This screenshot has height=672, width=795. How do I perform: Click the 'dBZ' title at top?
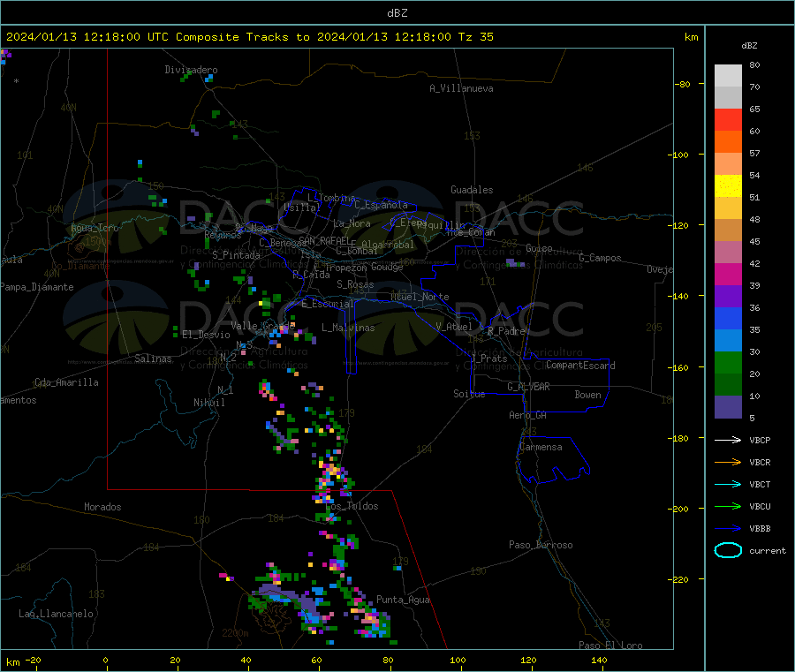(x=397, y=13)
